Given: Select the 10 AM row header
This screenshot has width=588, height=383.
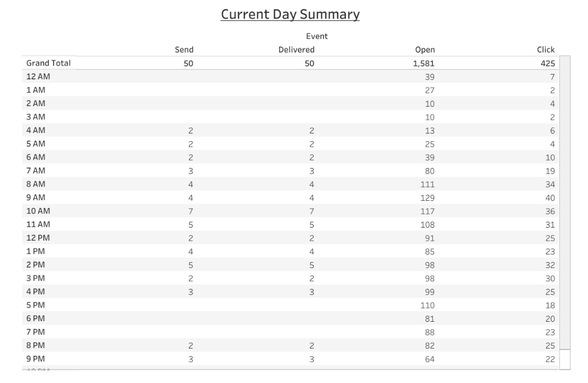Looking at the screenshot, I should click(x=38, y=211).
